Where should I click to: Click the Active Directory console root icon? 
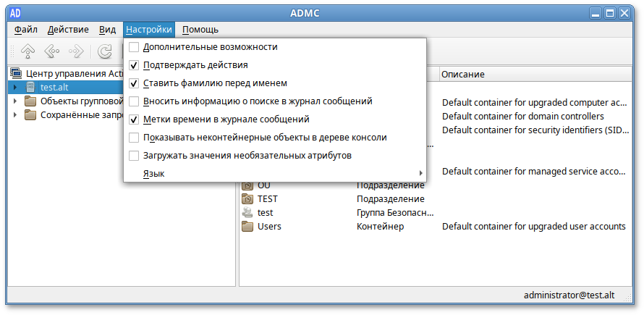pos(16,74)
